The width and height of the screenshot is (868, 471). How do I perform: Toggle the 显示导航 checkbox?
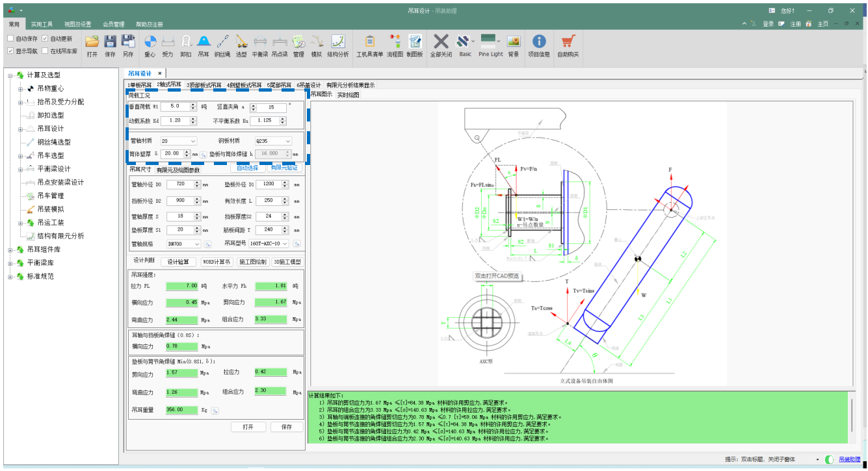[x=10, y=51]
